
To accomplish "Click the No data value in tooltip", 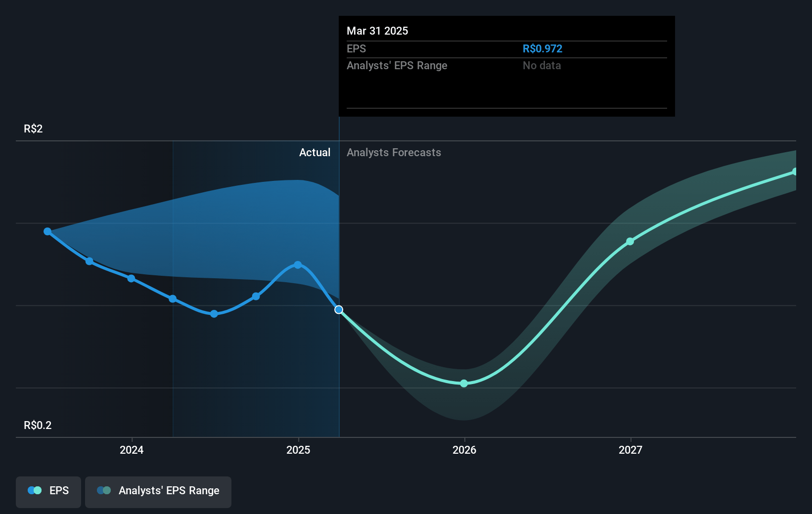I will coord(542,66).
